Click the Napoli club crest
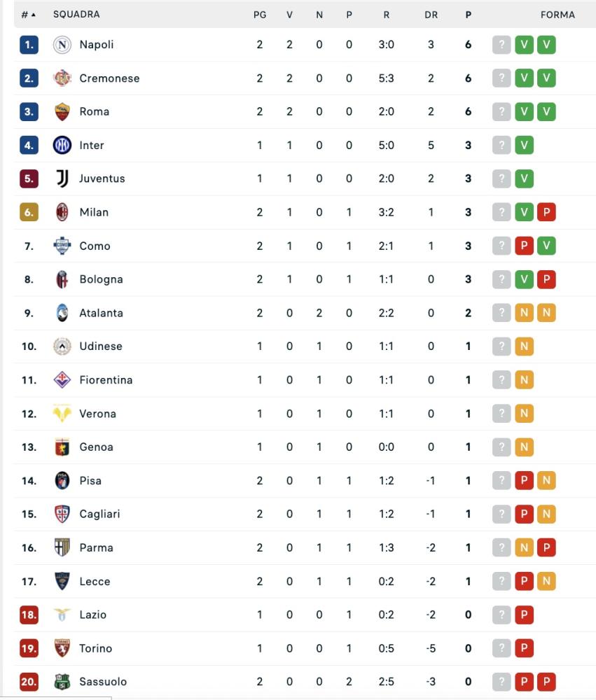Screen dimensions: 596x700 pyautogui.click(x=62, y=45)
